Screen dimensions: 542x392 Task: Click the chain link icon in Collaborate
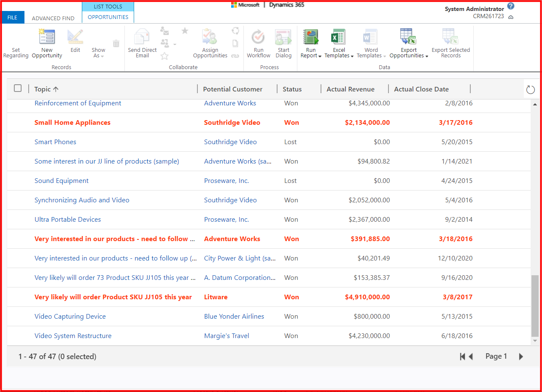coord(235,56)
